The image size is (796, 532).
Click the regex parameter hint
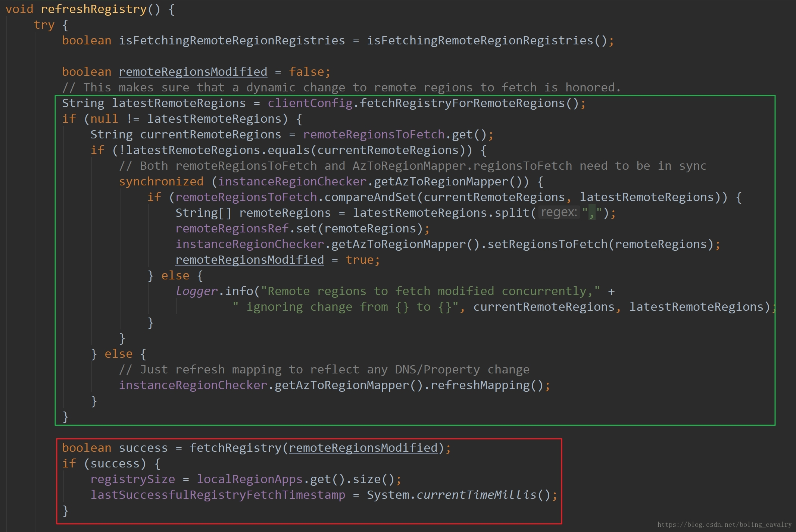pyautogui.click(x=559, y=212)
